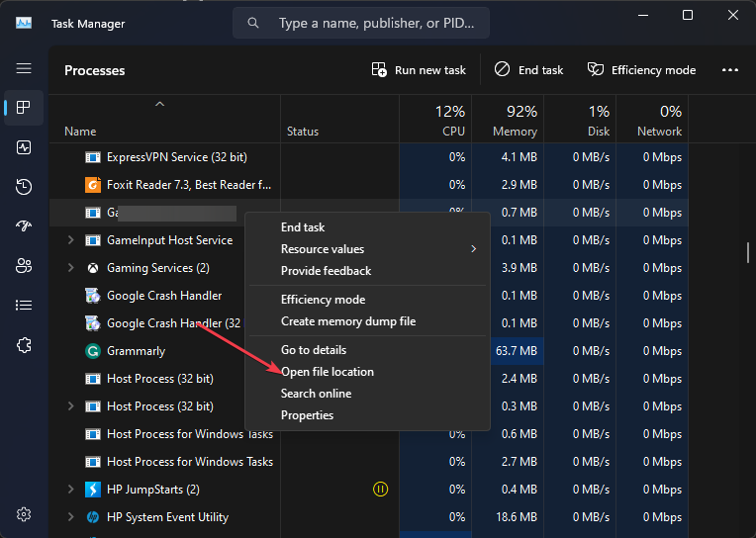This screenshot has height=538, width=756.
Task: Open the Services sidebar icon
Action: point(24,345)
